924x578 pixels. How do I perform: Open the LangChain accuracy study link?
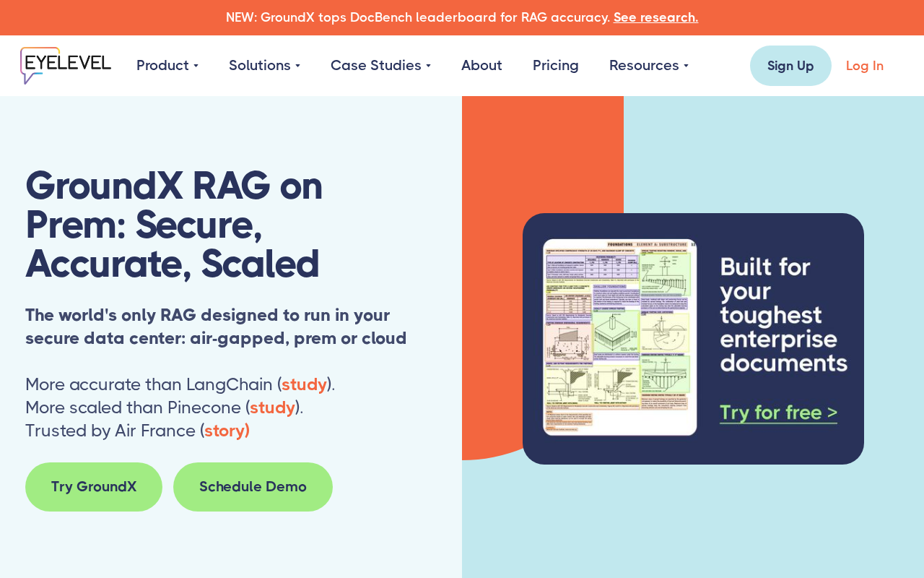coord(304,384)
